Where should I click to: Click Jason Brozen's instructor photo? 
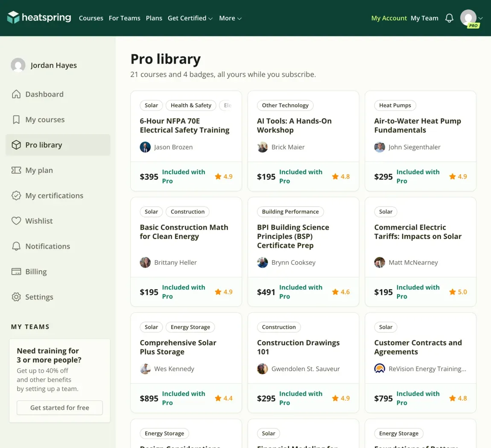pos(145,147)
